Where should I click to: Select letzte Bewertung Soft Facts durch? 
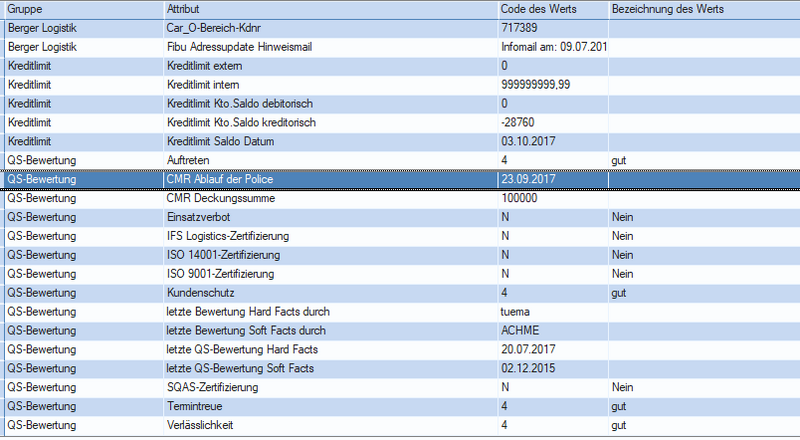click(246, 330)
